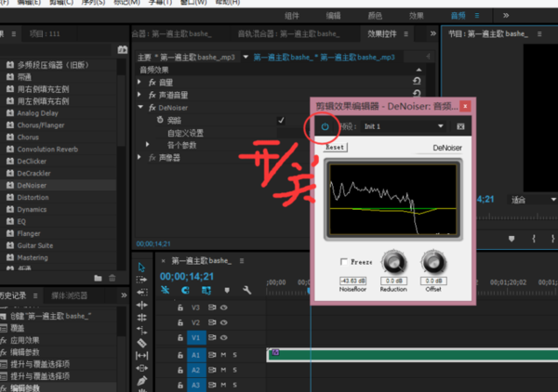The height and width of the screenshot is (392, 558).
Task: Switch to the 音轨混合器 tab
Action: (288, 33)
